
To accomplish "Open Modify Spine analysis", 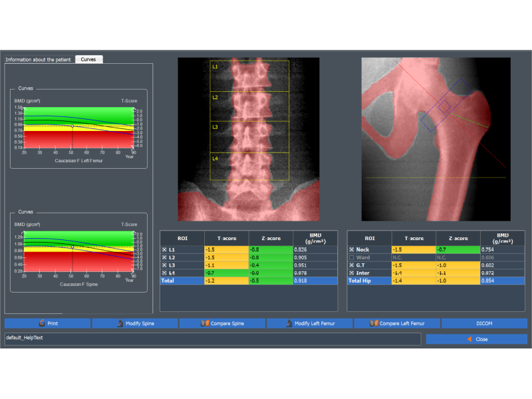I will pos(135,323).
